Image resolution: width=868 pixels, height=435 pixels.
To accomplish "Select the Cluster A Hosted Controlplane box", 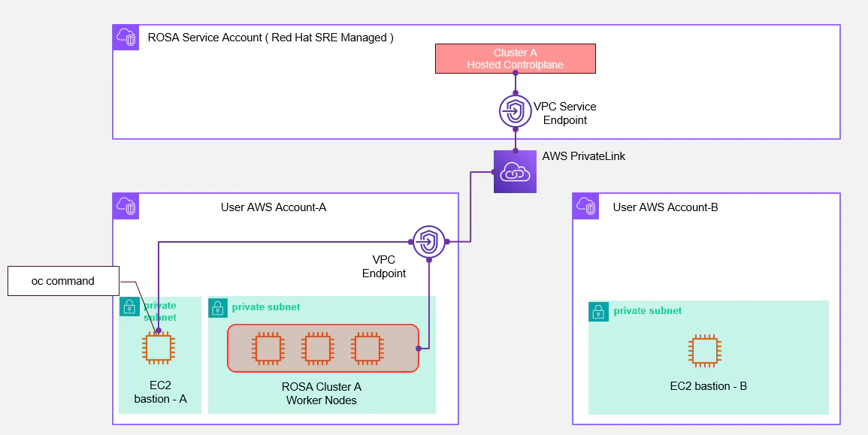I will coord(516,59).
